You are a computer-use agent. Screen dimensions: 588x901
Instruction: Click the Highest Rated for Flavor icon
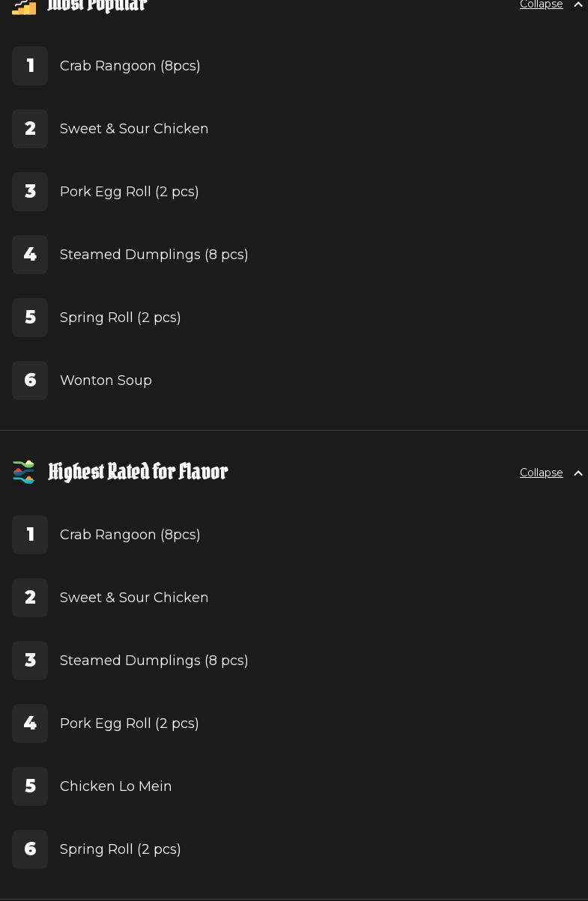[x=24, y=472]
